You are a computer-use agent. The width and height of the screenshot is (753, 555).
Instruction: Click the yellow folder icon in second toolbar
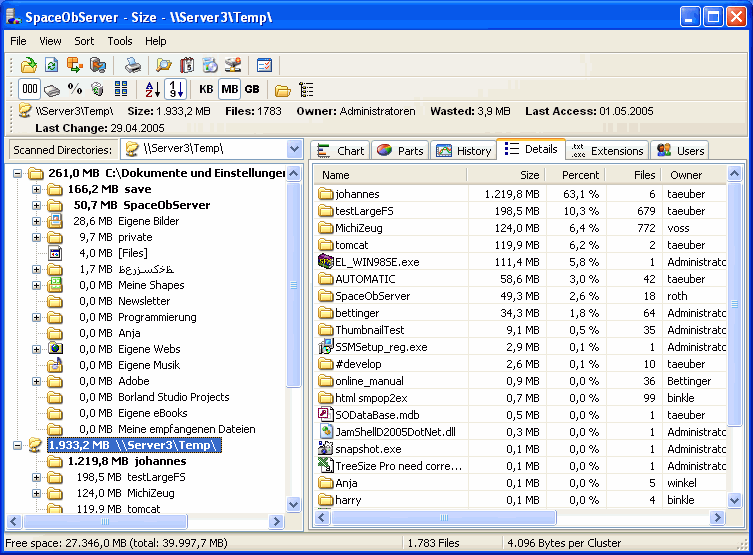coord(282,90)
